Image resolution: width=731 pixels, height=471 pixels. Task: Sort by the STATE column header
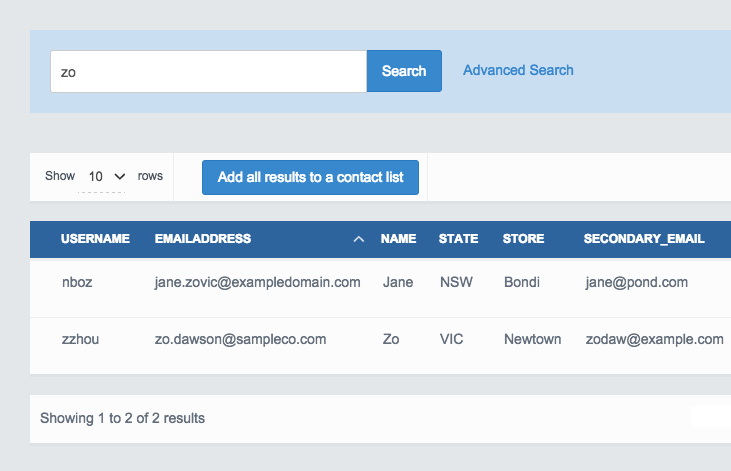(458, 239)
